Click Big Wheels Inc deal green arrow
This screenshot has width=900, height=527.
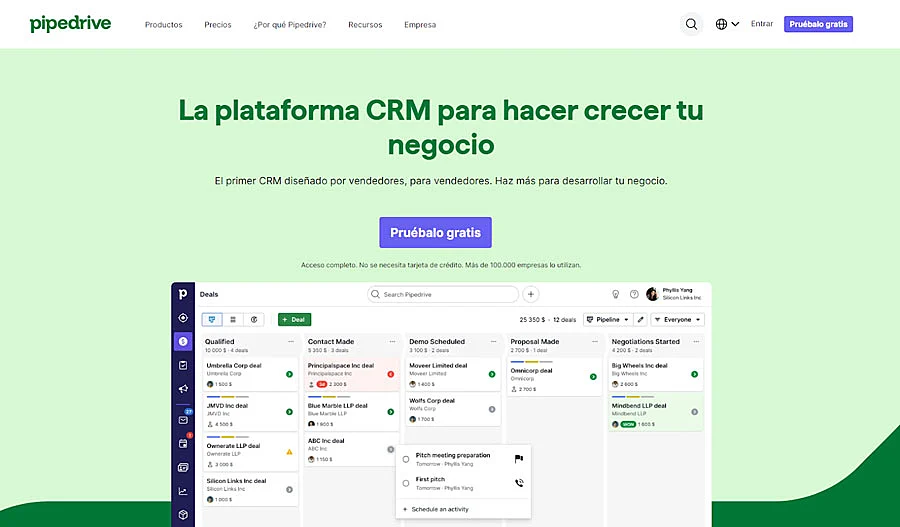(x=695, y=374)
